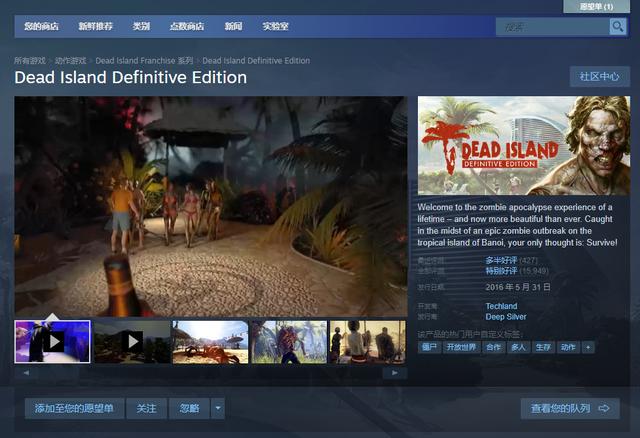Open the 社区中心 community hub button
Screen dimensions: 640x438
click(x=600, y=77)
